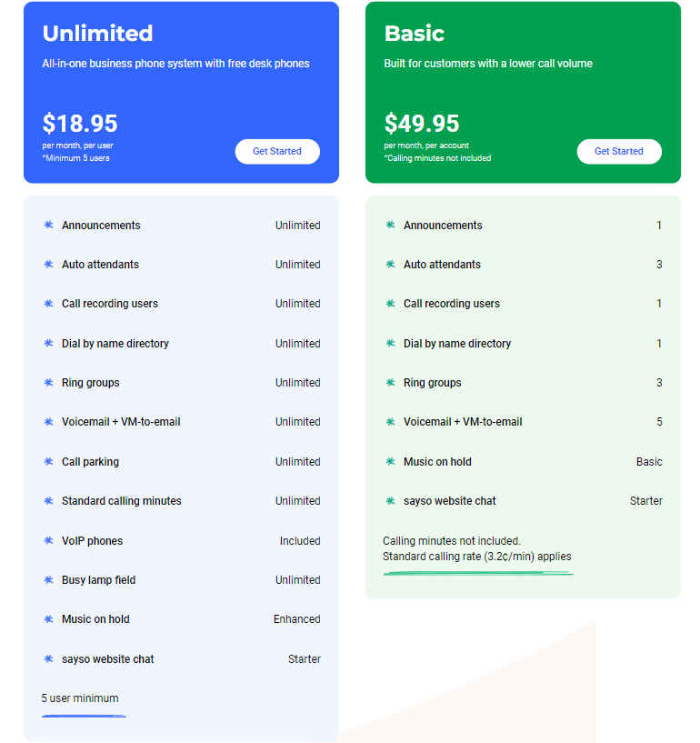Click the $18.95 price in the Unlimited plan
The height and width of the screenshot is (743, 700).
tap(80, 123)
